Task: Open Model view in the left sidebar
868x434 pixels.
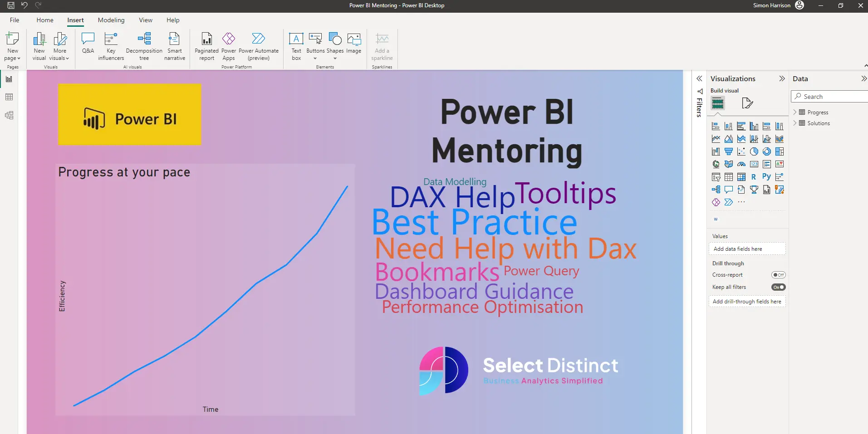Action: (9, 115)
